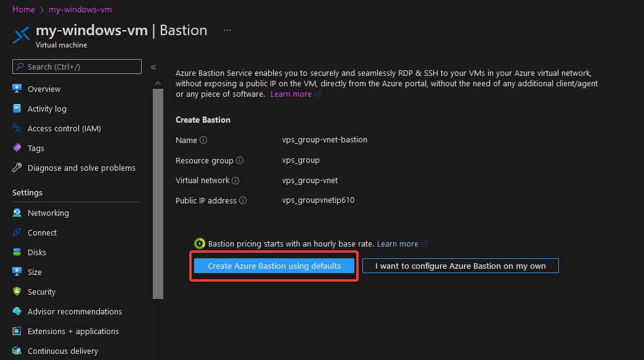
Task: Click the green pricing icon beside Bastion pricing
Action: point(200,243)
